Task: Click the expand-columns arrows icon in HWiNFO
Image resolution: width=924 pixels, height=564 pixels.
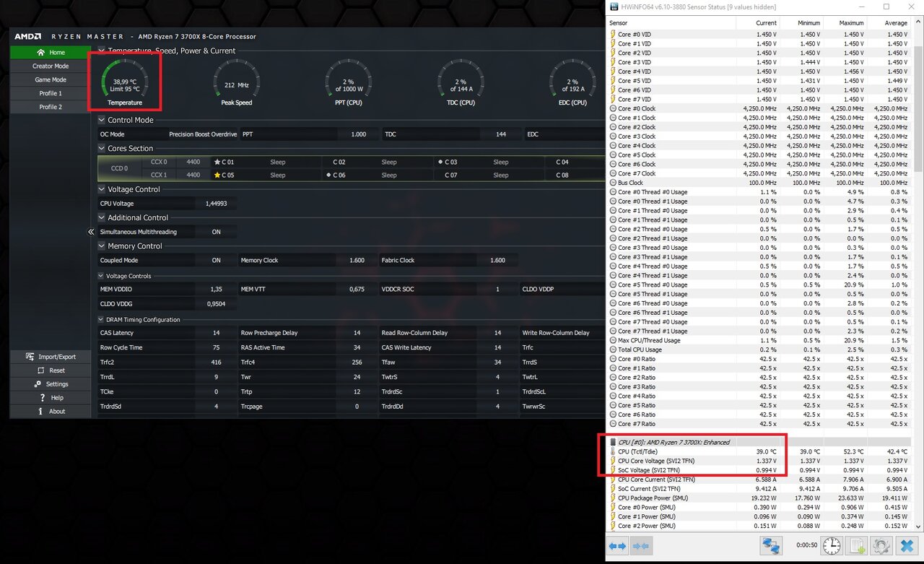Action: point(618,547)
